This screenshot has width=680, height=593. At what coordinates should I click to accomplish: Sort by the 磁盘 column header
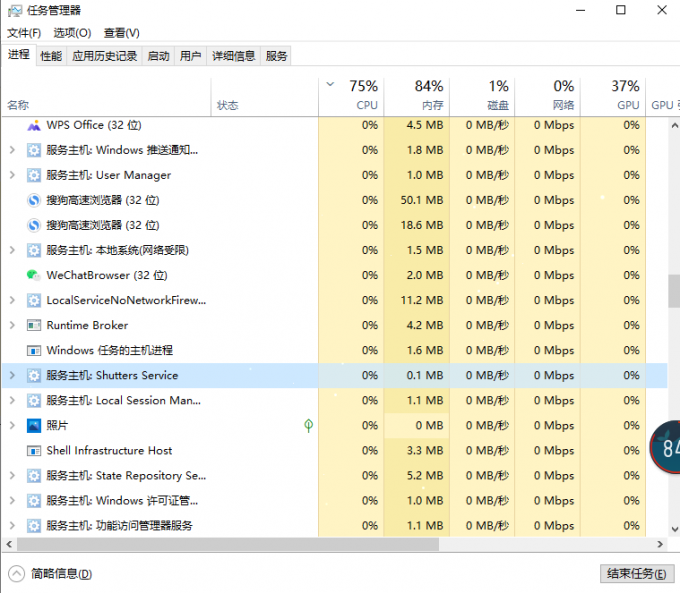coord(482,96)
